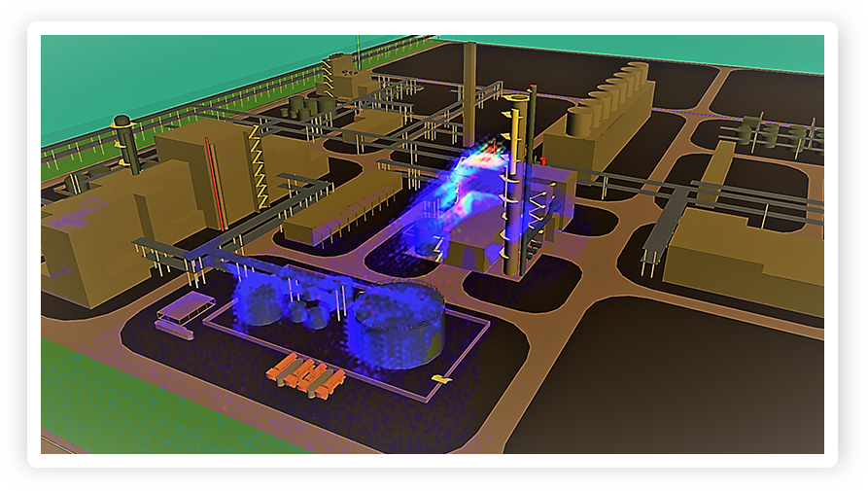The width and height of the screenshot is (868, 491).
Task: Click the small yellow object inside tank enclosure
Action: [x=441, y=377]
